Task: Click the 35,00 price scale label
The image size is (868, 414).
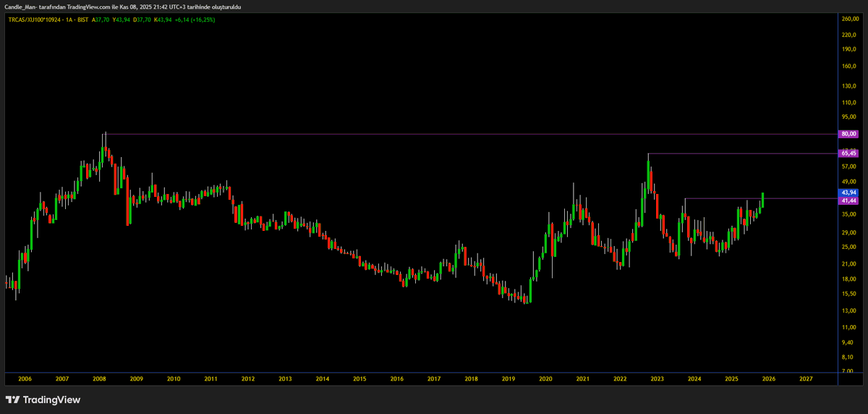Action: 849,215
